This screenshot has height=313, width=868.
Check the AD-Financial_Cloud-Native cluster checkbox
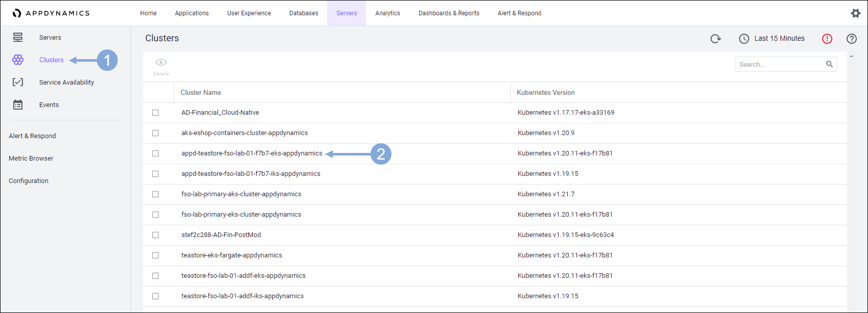point(155,113)
